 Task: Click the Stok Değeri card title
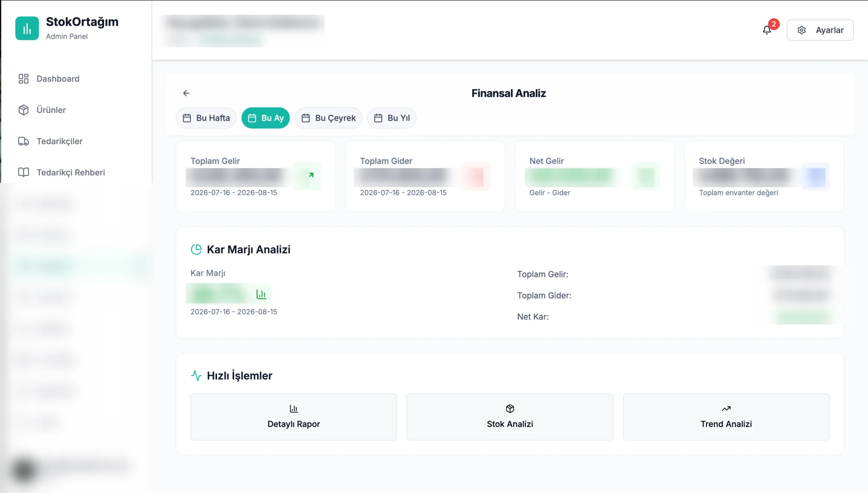coord(722,161)
